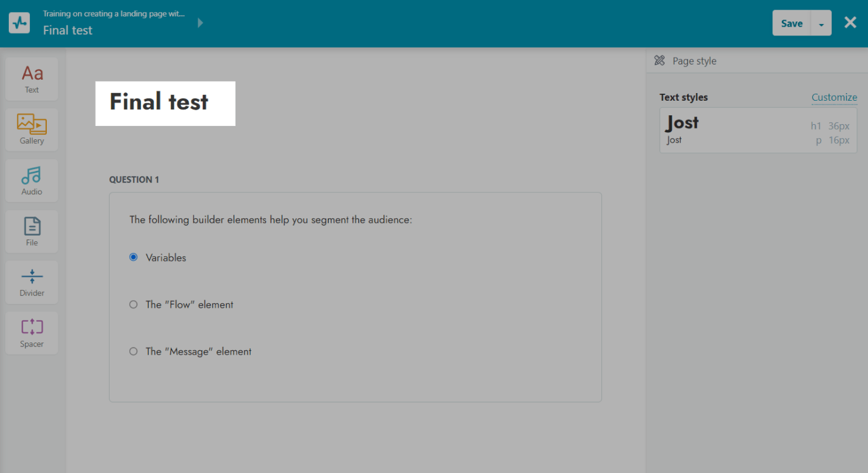Open the Page style panel tab
The height and width of the screenshot is (473, 868).
(694, 61)
